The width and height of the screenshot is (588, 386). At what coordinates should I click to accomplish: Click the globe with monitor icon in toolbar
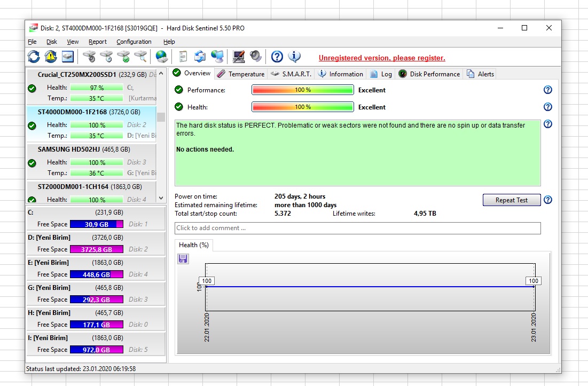pos(217,57)
